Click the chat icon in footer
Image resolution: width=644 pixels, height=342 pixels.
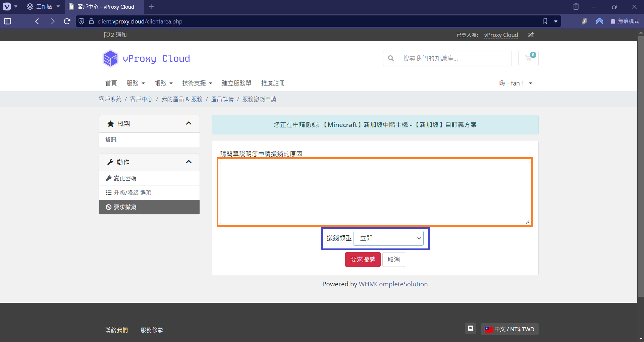(x=470, y=329)
